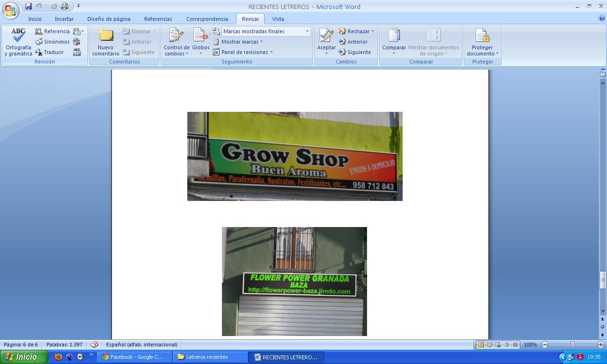Click the Ortografía y gramática icon

point(18,36)
